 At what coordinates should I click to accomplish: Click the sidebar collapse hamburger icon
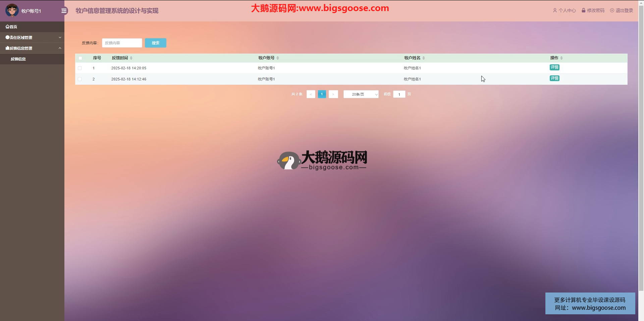point(64,11)
